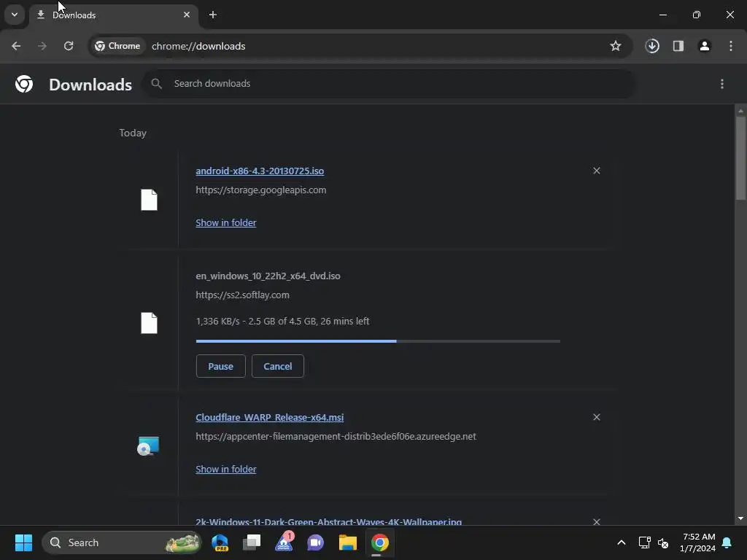Expand the system tray hidden icons
747x560 pixels.
point(622,542)
